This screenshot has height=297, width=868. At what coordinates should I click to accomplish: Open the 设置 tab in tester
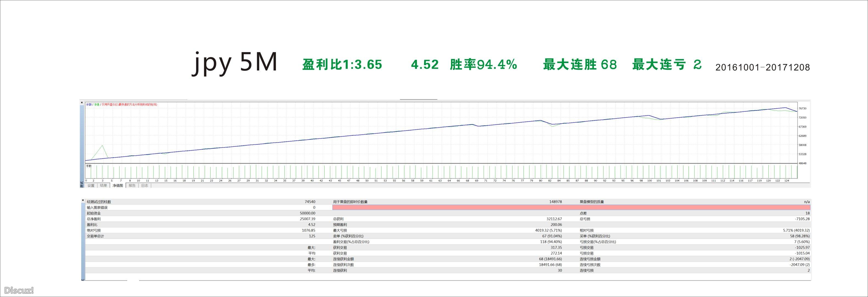point(91,186)
